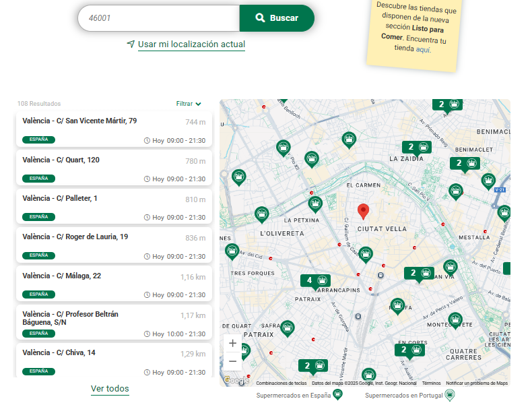Click the store marker near Safranar in Patraix
Viewport: 532px width, 405px height.
coord(288,329)
